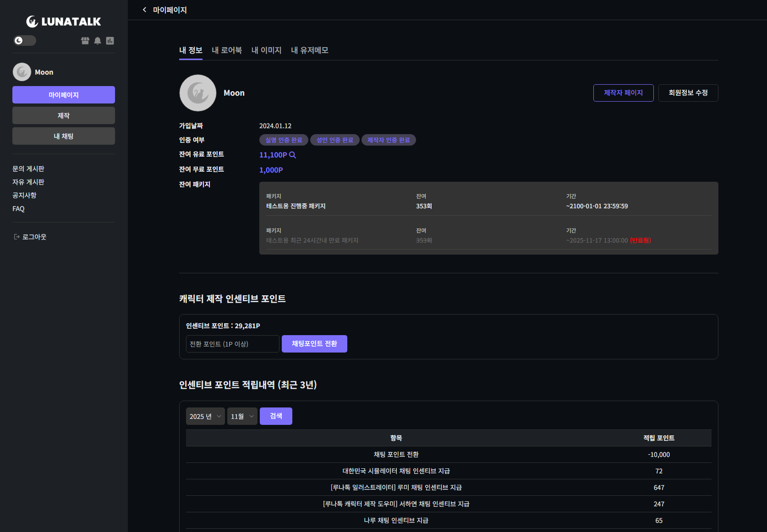Image resolution: width=767 pixels, height=532 pixels.
Task: Click the magnifier icon next to 11,100P
Action: point(293,155)
